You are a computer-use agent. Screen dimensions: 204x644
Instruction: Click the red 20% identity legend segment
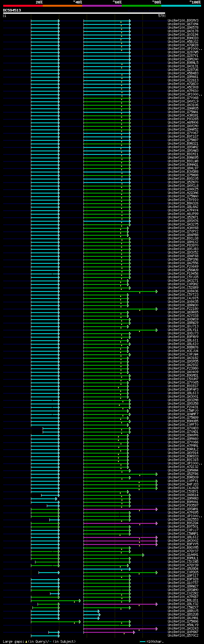(x=23, y=5)
